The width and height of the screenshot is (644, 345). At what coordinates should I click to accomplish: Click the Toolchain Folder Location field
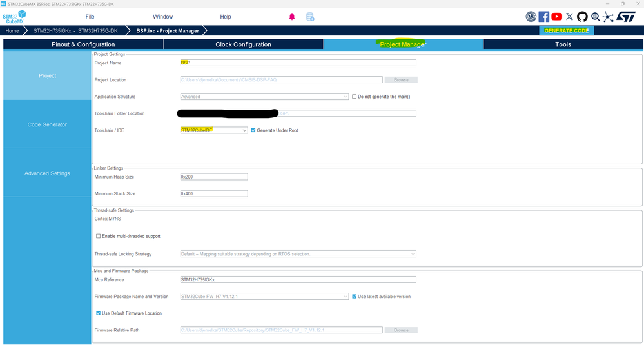298,113
